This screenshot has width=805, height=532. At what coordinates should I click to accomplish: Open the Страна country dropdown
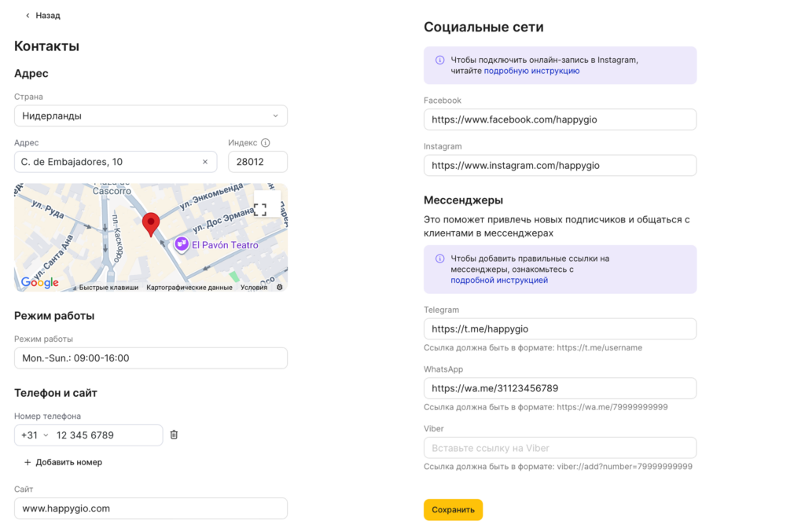click(x=151, y=116)
